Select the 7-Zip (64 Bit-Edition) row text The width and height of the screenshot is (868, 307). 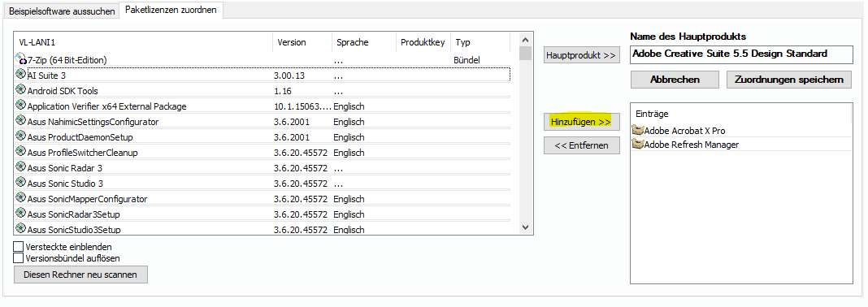(x=67, y=60)
